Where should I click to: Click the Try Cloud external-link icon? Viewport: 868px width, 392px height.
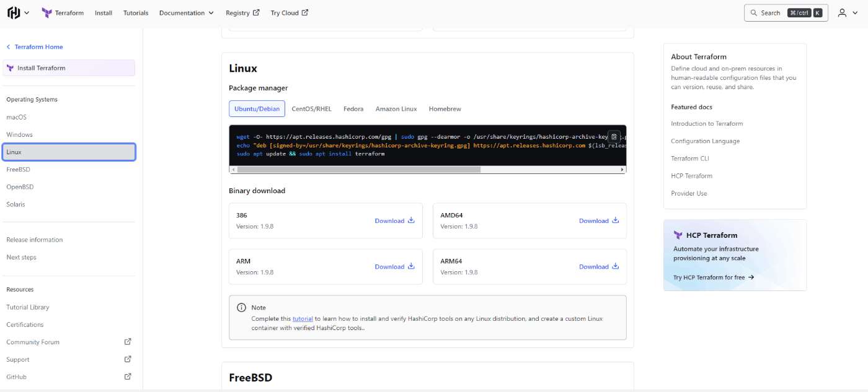305,13
